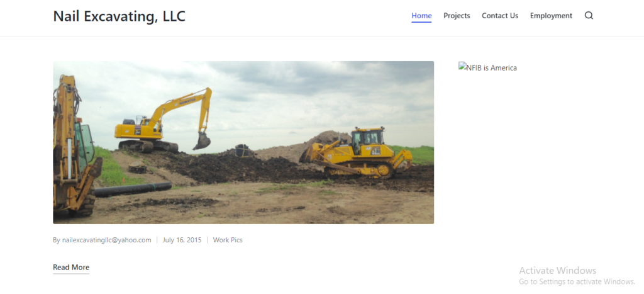
Task: Click the Activate Windows watermark text
Action: [557, 271]
